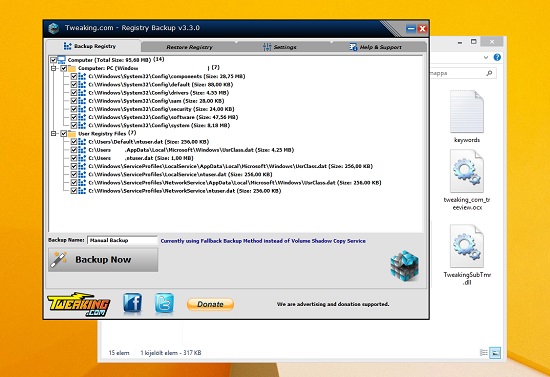Switch Explorer to details view icon
The width and height of the screenshot is (550, 377).
[x=484, y=352]
